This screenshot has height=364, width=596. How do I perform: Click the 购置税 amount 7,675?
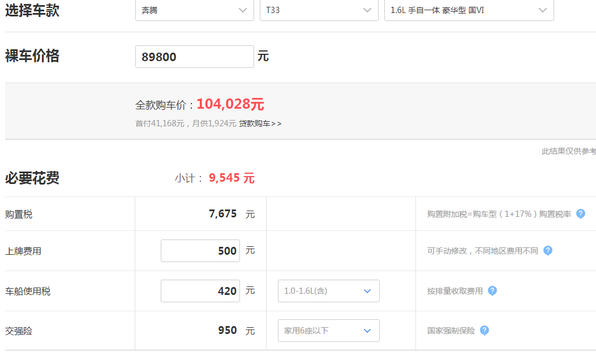223,214
